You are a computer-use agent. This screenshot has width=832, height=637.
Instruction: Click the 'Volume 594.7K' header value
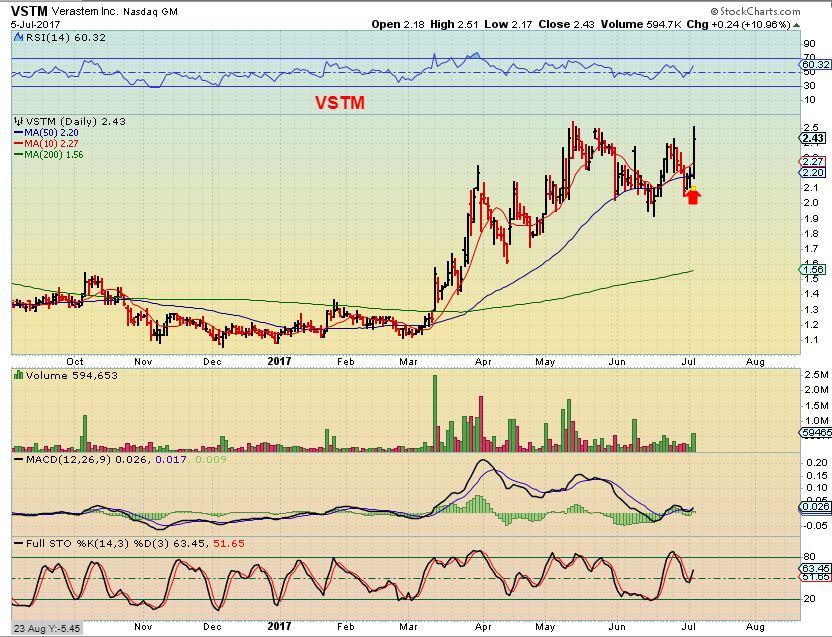[x=642, y=24]
